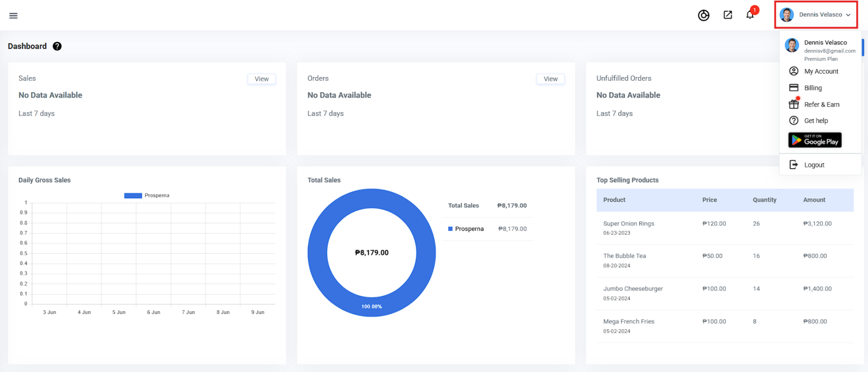Click the Billing card icon
The width and height of the screenshot is (868, 372).
coord(794,87)
